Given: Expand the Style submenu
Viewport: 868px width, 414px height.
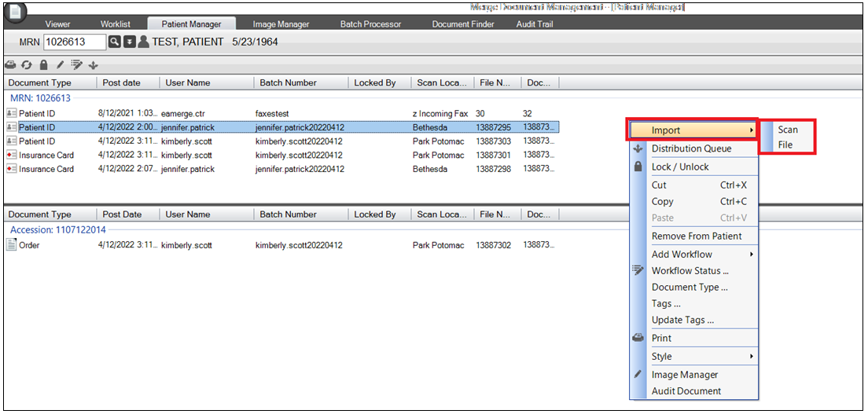Looking at the screenshot, I should (693, 356).
